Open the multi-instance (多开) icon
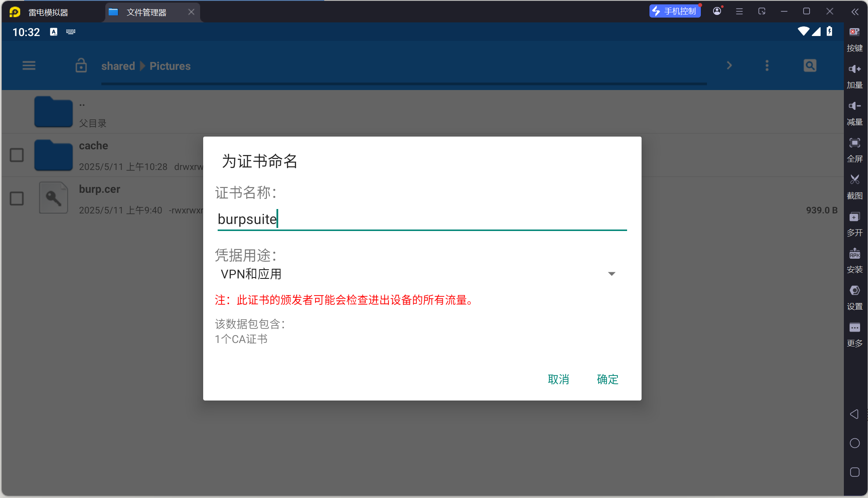 (854, 217)
